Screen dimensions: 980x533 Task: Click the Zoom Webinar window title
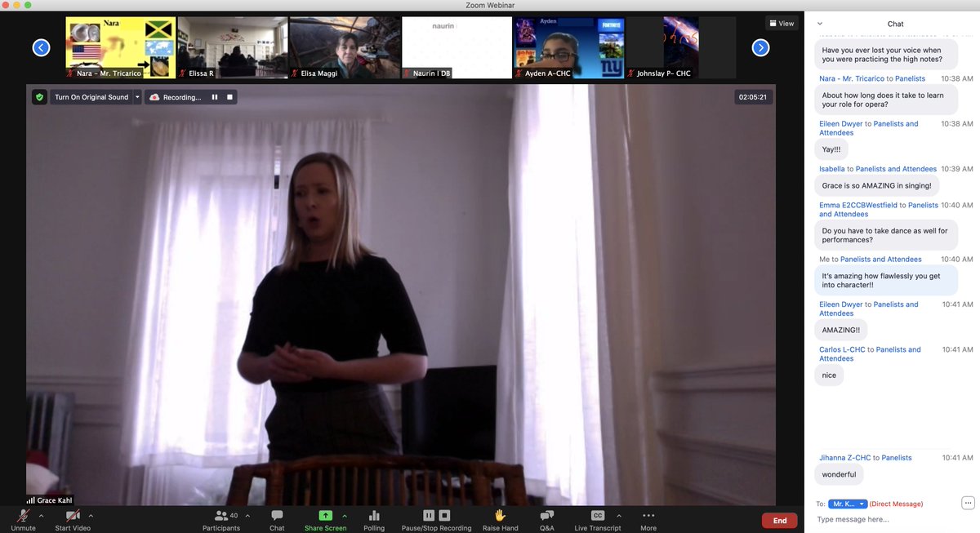490,5
